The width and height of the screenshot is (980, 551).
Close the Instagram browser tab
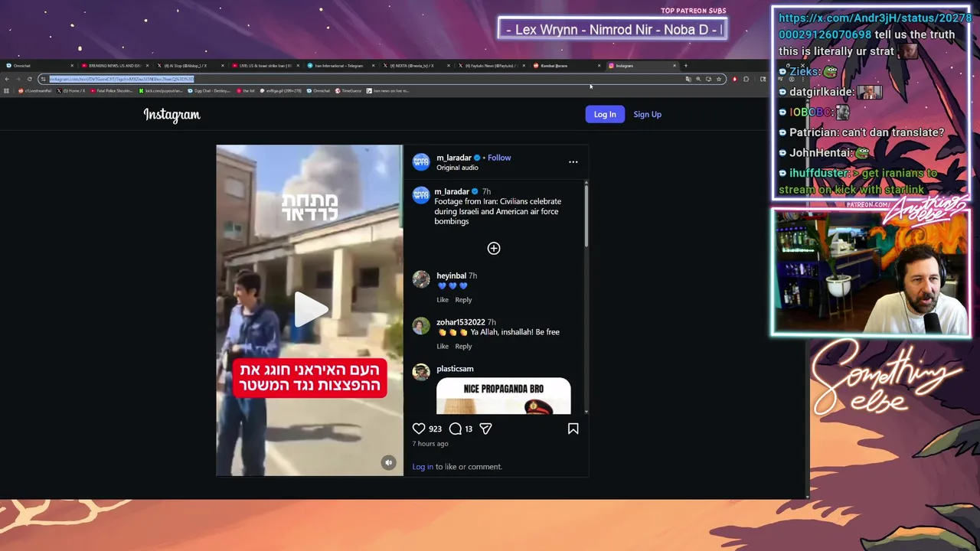point(675,66)
